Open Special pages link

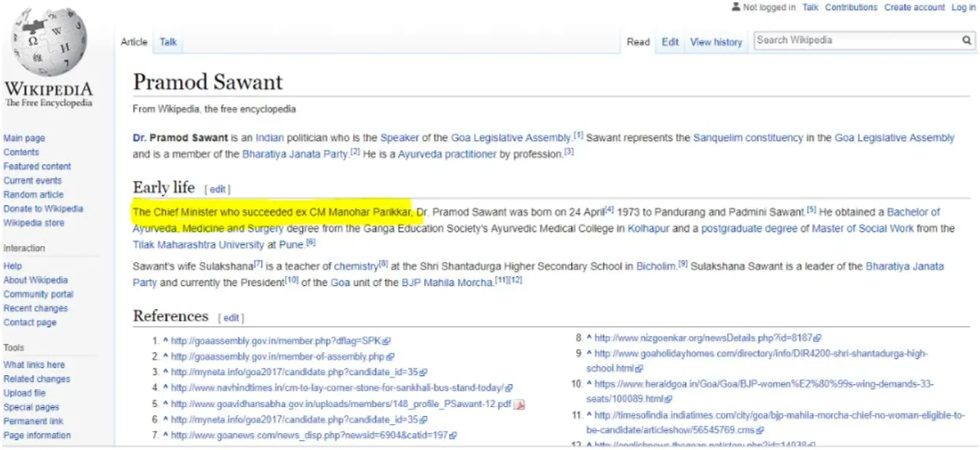click(31, 407)
